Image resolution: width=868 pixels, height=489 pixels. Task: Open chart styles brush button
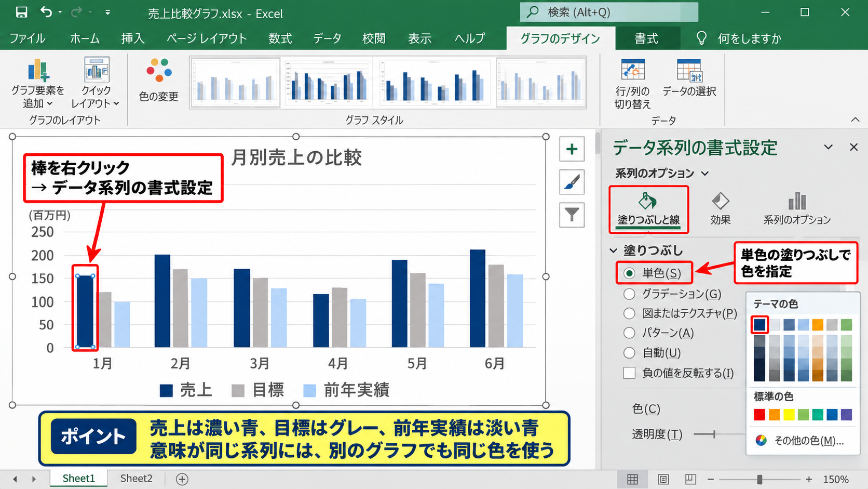(x=572, y=182)
